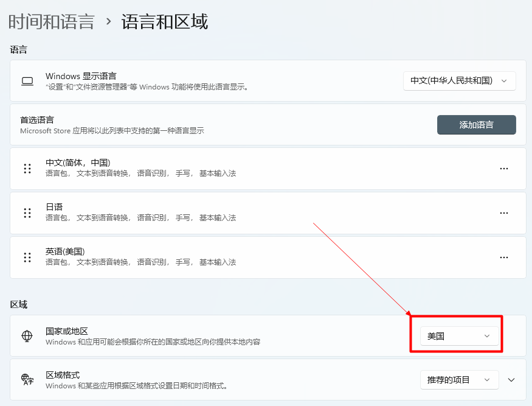532x406 pixels.
Task: Click the 语言和区域 page title
Action: (165, 22)
